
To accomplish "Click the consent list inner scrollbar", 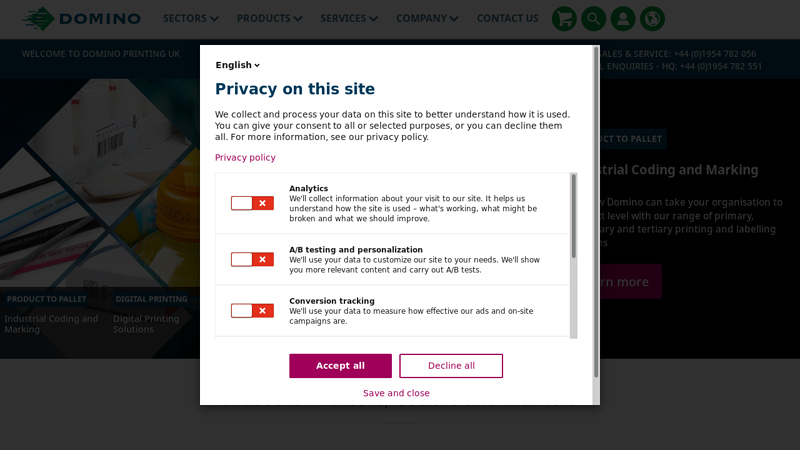I will 574,215.
